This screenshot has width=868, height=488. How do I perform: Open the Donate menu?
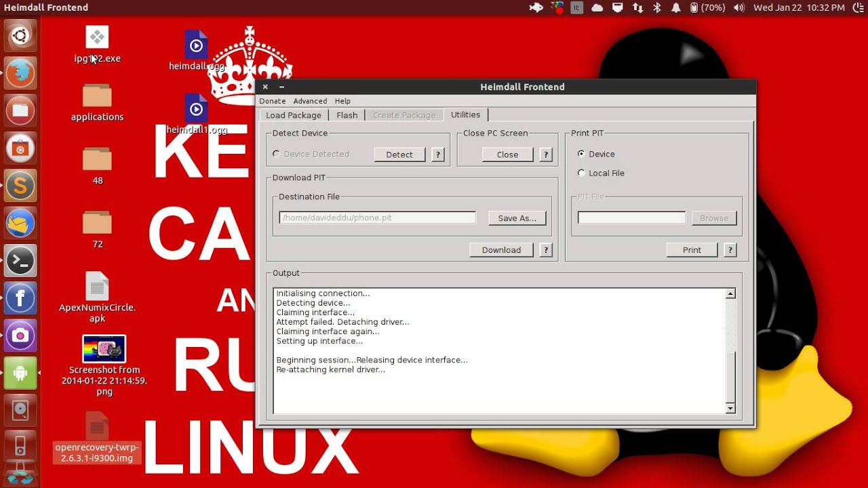tap(273, 101)
